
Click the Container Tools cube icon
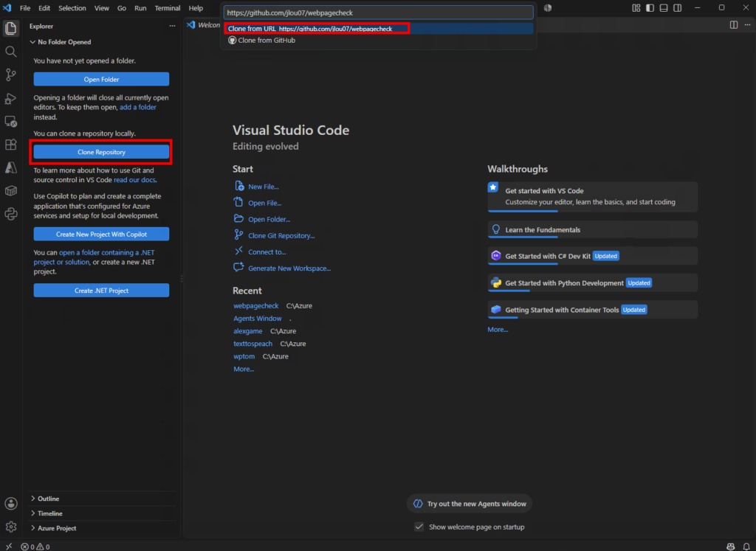(495, 309)
